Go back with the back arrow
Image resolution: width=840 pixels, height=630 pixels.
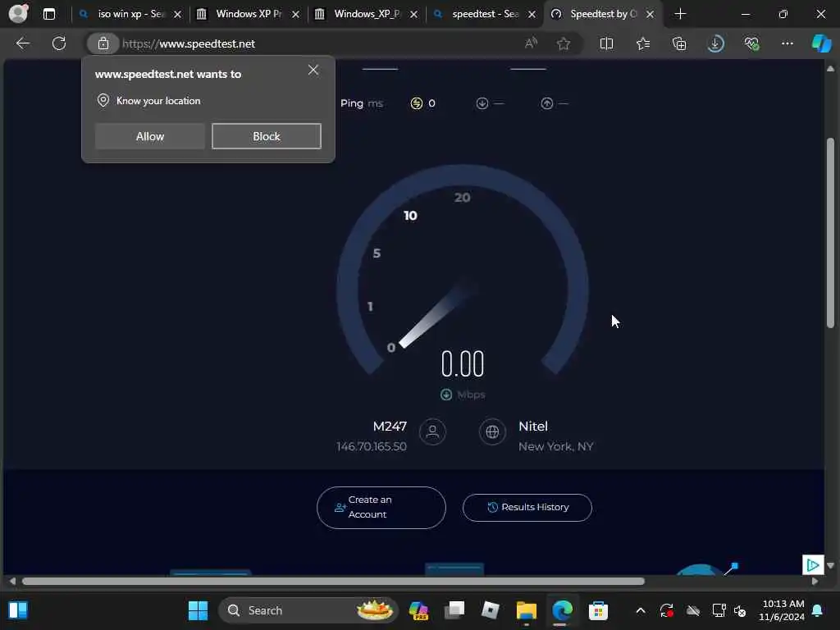pos(22,43)
